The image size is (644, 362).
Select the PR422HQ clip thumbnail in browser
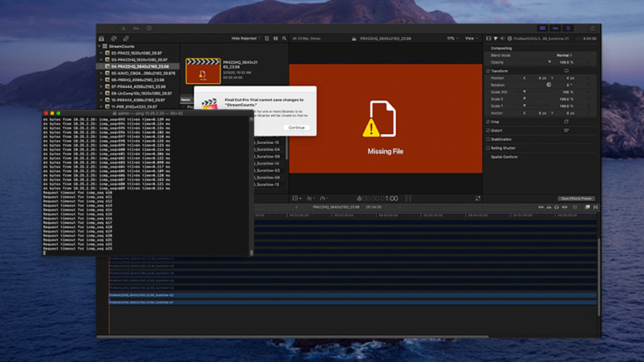(x=202, y=70)
